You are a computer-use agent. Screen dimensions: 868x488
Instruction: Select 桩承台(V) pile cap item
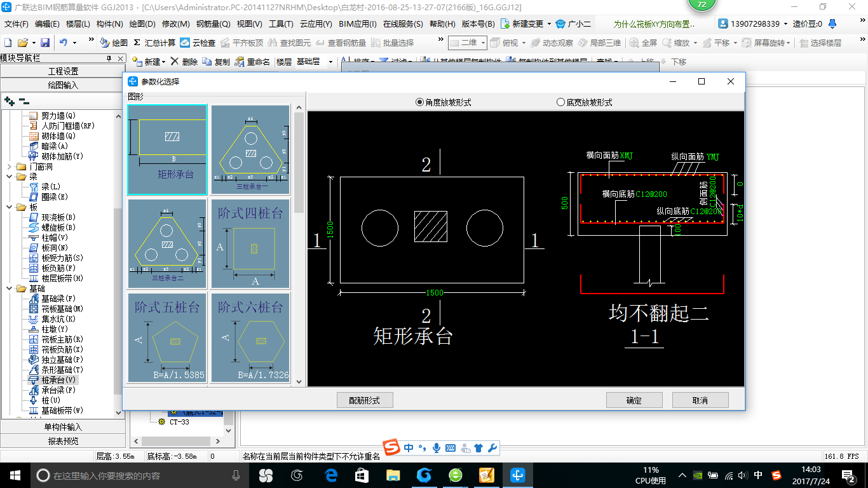[52, 380]
